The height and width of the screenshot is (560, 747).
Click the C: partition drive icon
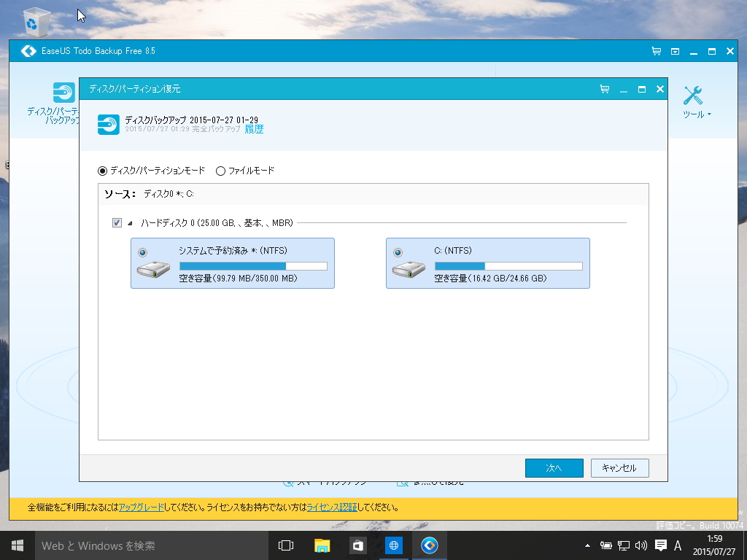click(x=409, y=270)
